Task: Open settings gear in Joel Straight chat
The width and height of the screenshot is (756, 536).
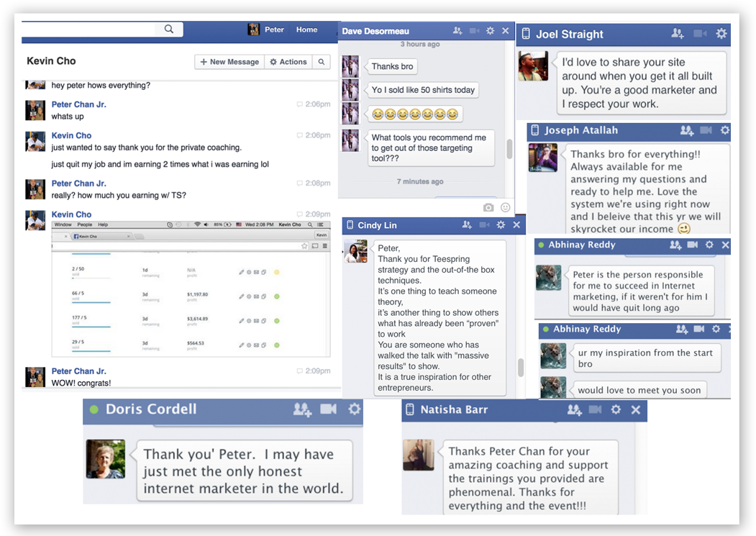Action: click(x=721, y=34)
